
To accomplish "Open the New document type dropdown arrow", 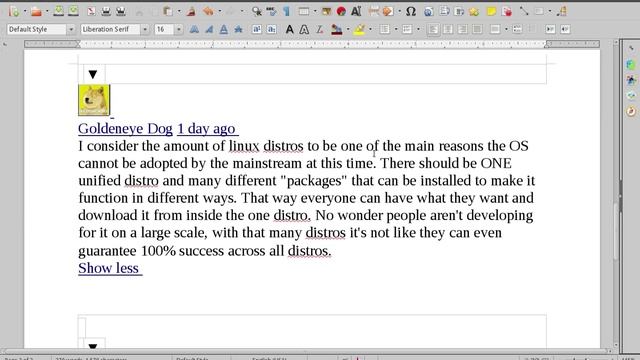I will (x=24, y=11).
